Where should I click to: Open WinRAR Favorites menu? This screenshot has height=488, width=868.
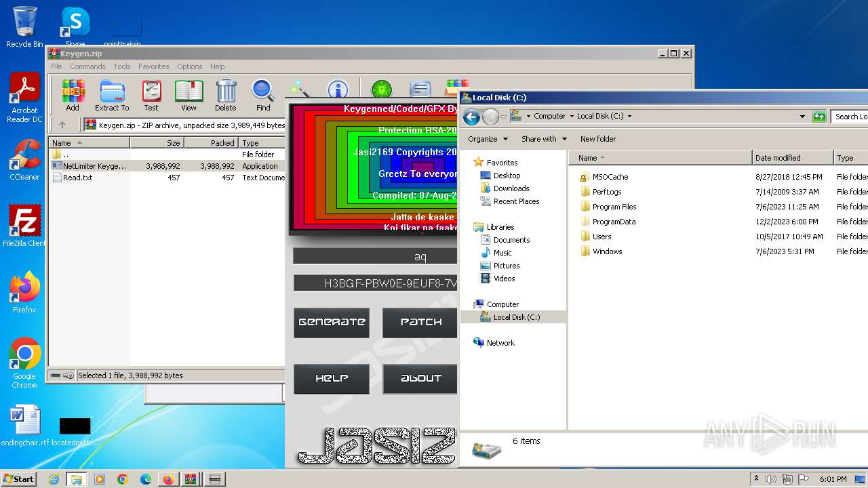[154, 66]
